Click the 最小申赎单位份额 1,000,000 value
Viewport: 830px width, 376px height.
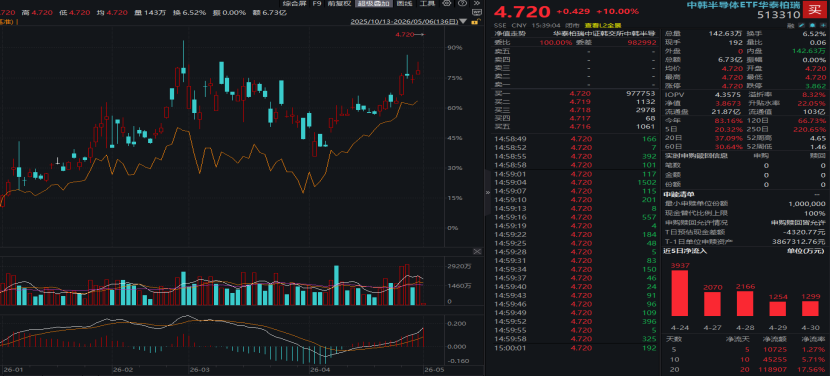click(807, 203)
